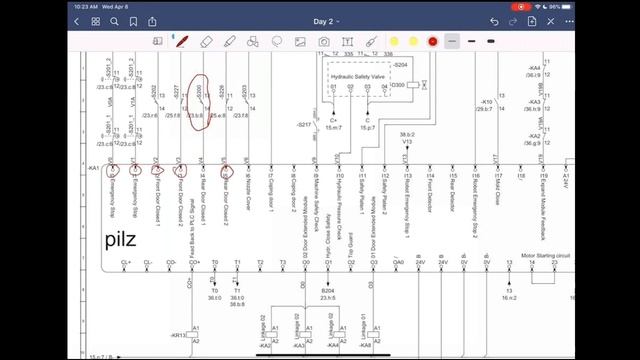
Task: Bookmark the current page
Action: 133,22
